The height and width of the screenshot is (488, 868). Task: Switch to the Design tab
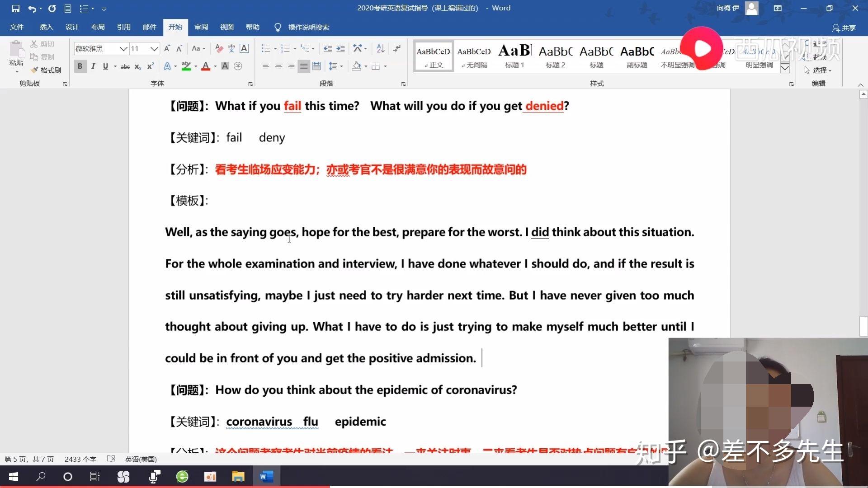[72, 27]
